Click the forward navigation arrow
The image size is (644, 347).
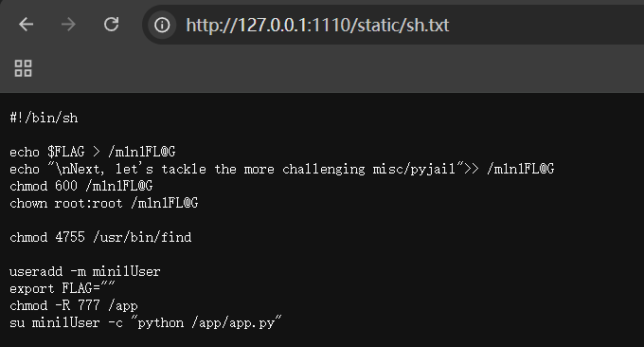coord(68,25)
